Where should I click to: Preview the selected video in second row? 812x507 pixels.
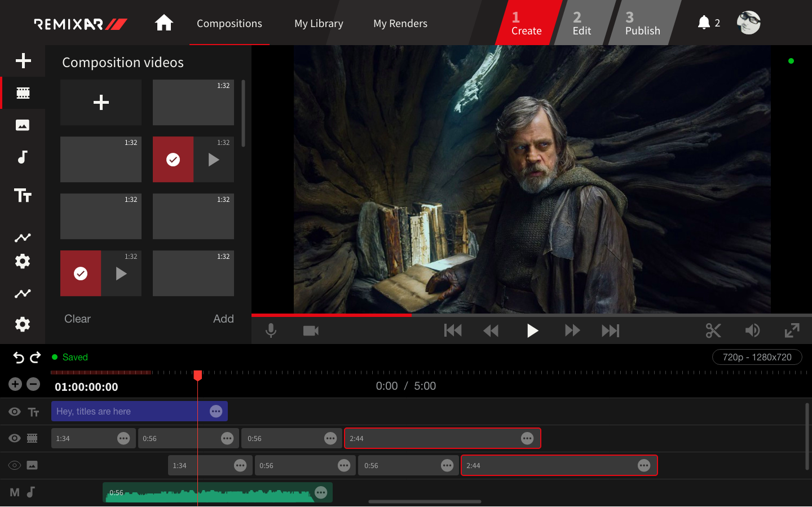click(x=214, y=160)
